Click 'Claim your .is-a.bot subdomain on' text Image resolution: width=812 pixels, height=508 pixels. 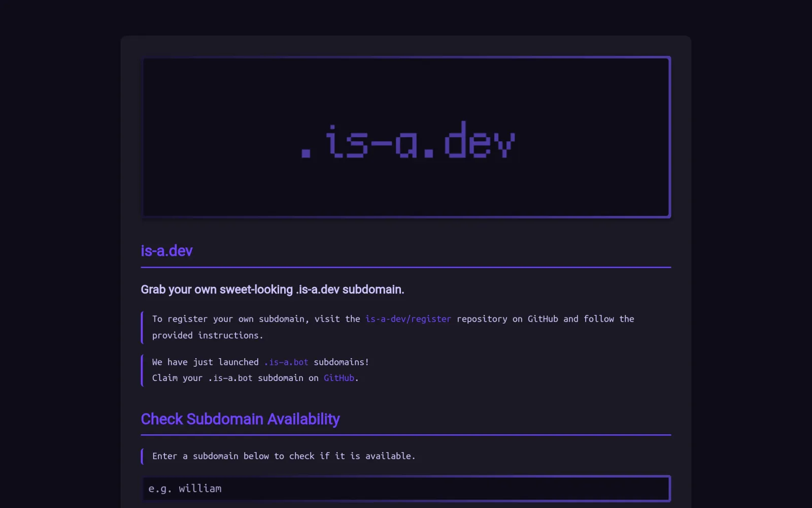pos(235,378)
